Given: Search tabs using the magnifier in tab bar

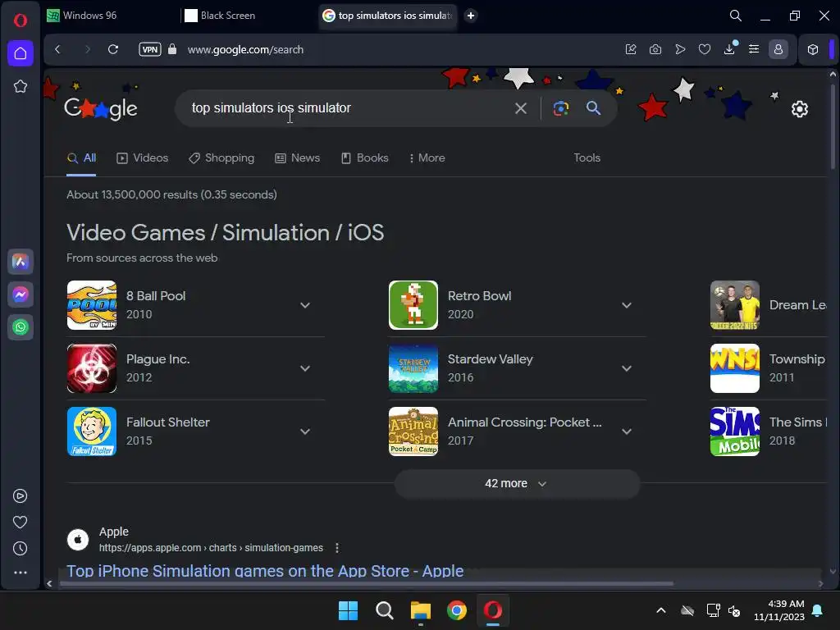Looking at the screenshot, I should [x=736, y=16].
